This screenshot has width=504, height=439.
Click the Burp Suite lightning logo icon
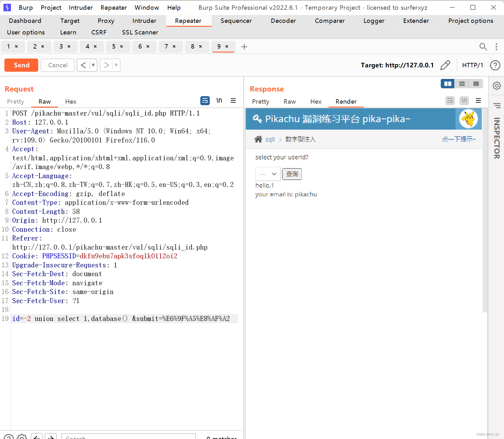point(7,7)
